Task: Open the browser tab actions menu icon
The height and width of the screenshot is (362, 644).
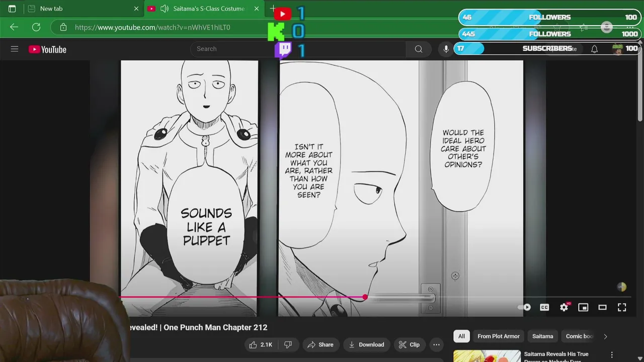Action: (x=12, y=9)
